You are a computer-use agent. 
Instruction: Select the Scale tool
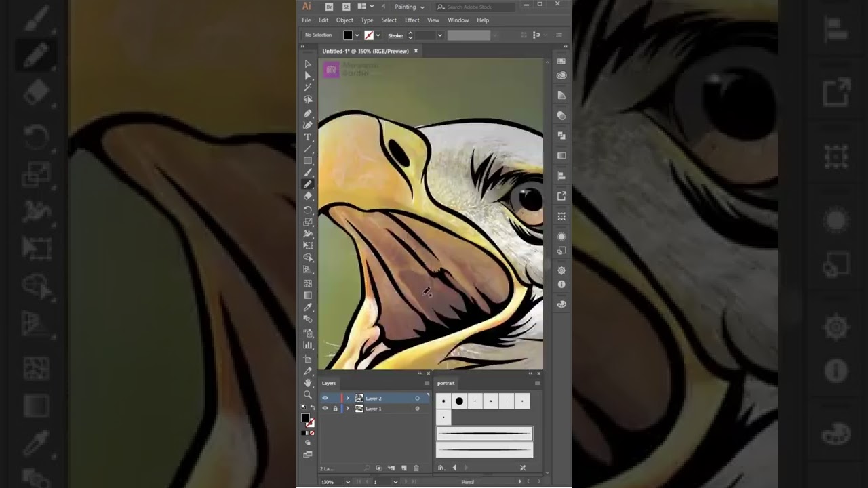308,222
